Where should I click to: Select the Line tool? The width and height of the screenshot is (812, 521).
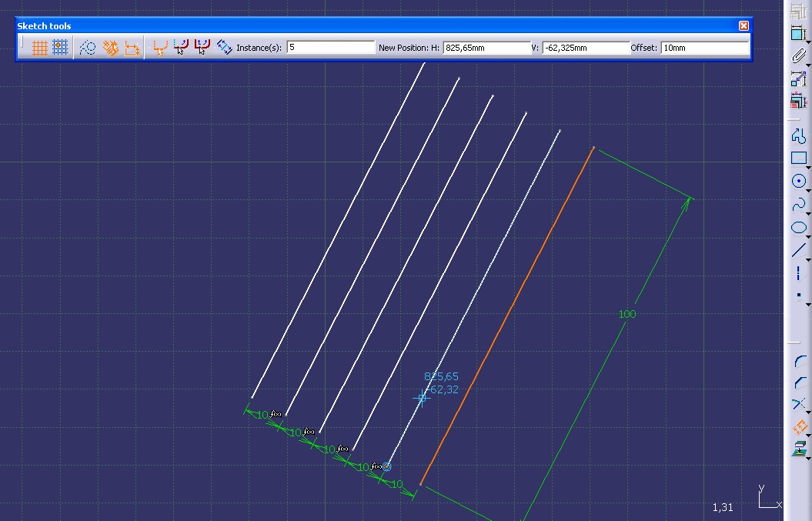[x=799, y=250]
